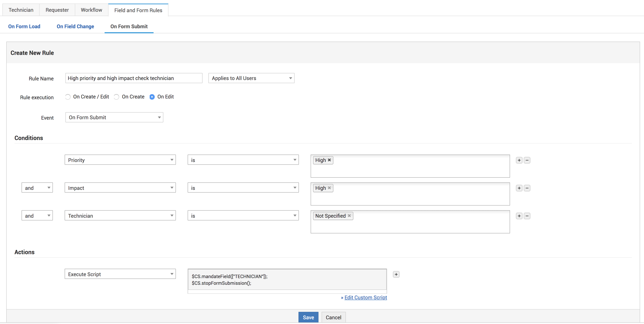Expand the Event On Form Submit dropdown
Screen dimensions: 644x324
(114, 117)
